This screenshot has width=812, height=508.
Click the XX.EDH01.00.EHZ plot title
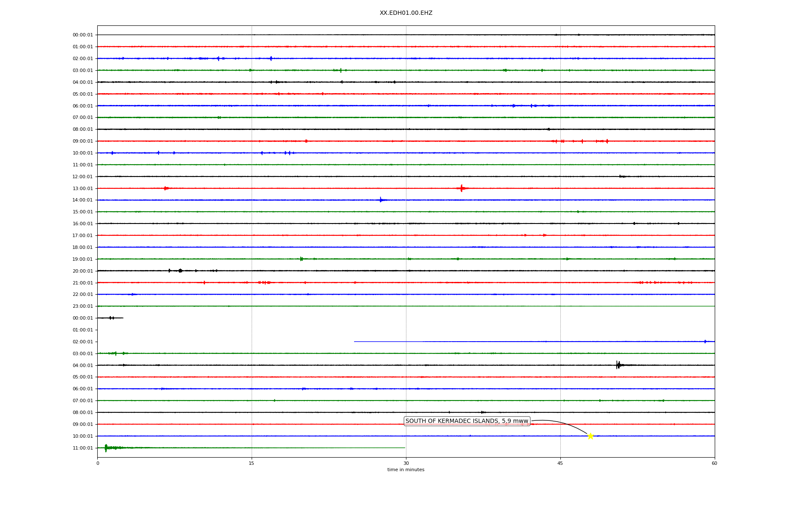[406, 13]
